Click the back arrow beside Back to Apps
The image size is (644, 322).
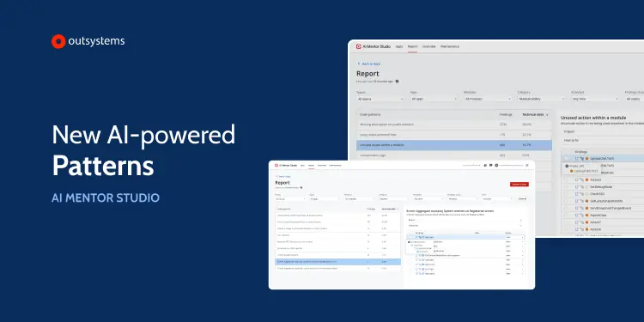pos(359,64)
